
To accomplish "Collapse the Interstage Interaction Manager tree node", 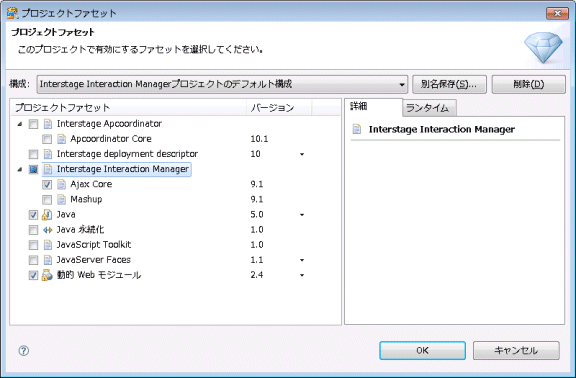I will click(x=20, y=169).
